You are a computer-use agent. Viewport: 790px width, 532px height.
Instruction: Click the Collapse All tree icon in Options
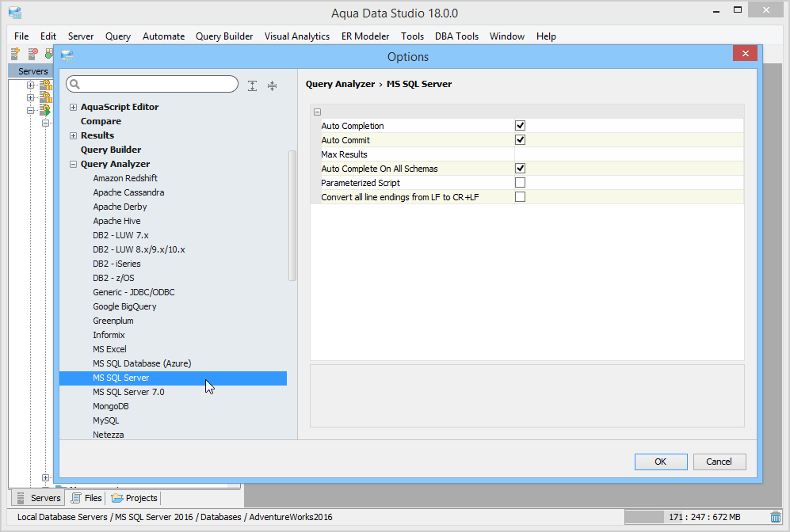point(272,85)
